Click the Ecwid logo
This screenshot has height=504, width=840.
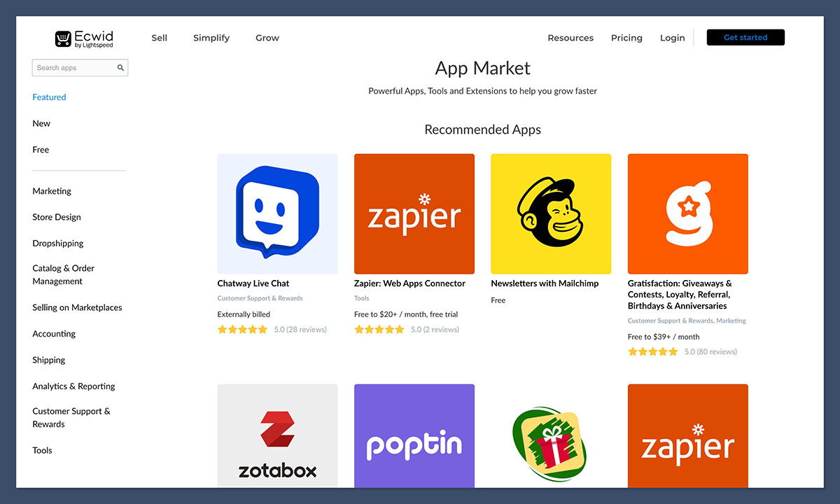(x=82, y=38)
